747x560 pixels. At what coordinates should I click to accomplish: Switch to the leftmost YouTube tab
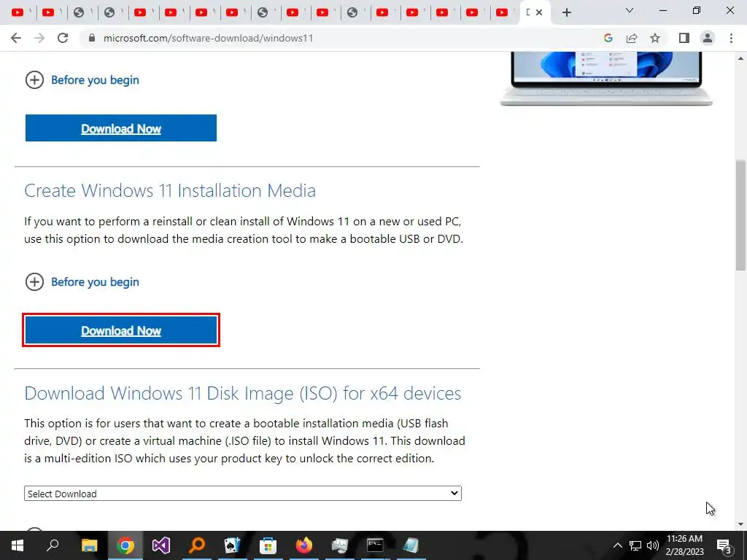[x=18, y=12]
